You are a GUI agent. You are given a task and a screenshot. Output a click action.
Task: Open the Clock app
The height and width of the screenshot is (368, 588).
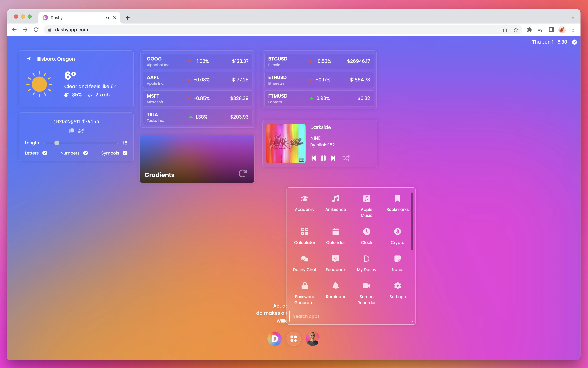point(366,236)
